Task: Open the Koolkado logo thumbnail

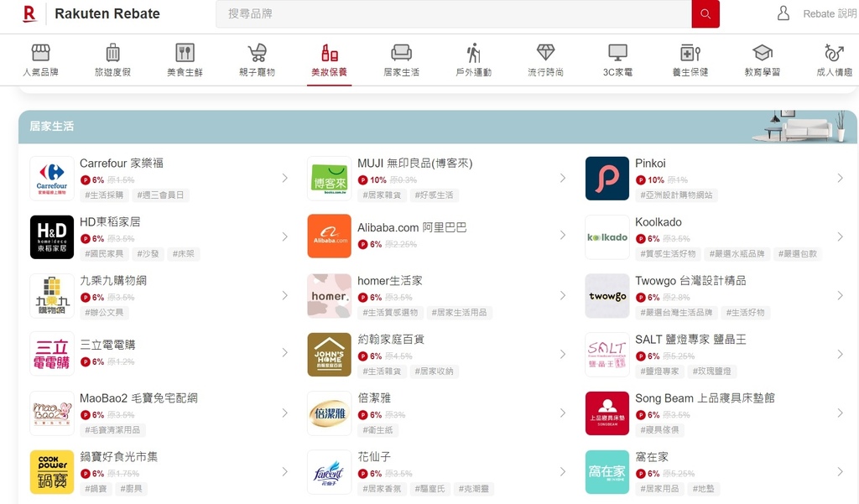Action: pyautogui.click(x=607, y=237)
